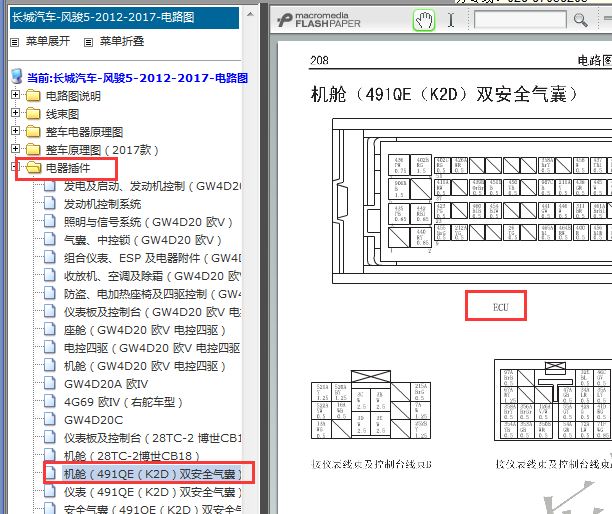Click the 电路图说明 folder icon
The image size is (612, 514).
tap(33, 95)
